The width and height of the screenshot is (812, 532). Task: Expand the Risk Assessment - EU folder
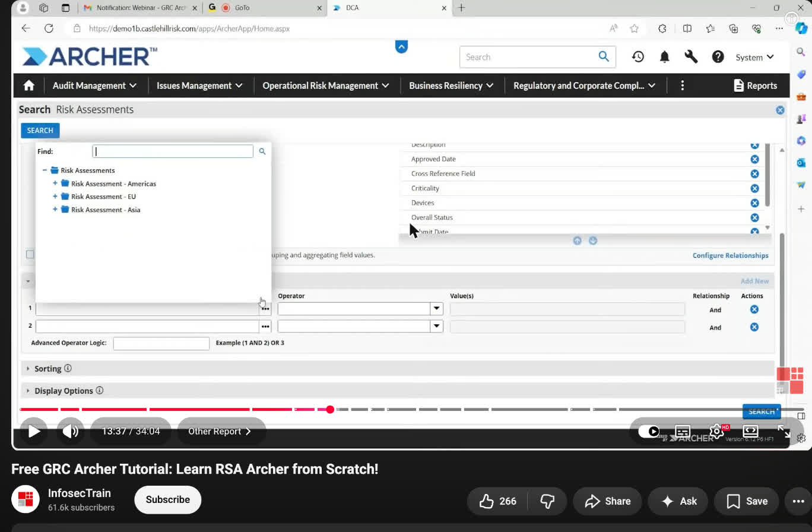(x=55, y=197)
